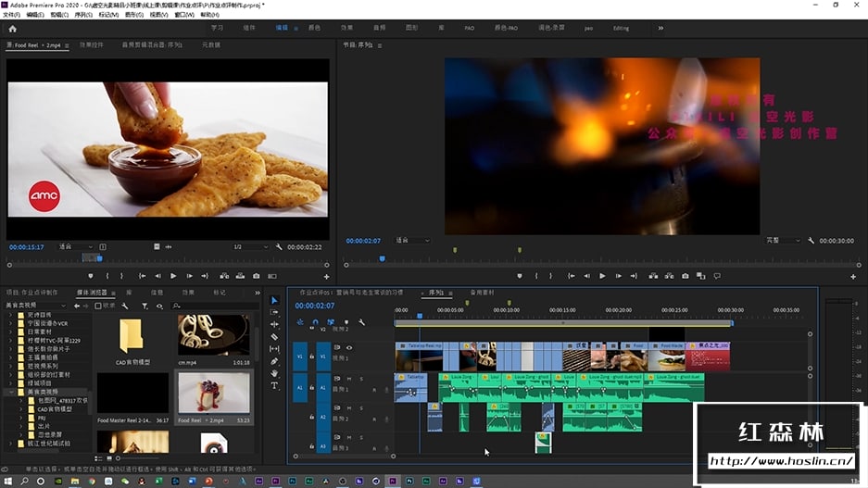The image size is (868, 488).
Task: Show more project panel tabs chevron
Action: [x=258, y=293]
